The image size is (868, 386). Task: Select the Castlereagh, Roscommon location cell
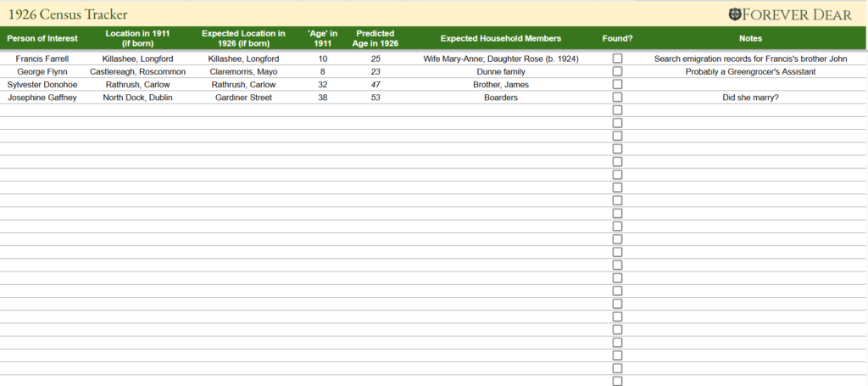pos(137,72)
